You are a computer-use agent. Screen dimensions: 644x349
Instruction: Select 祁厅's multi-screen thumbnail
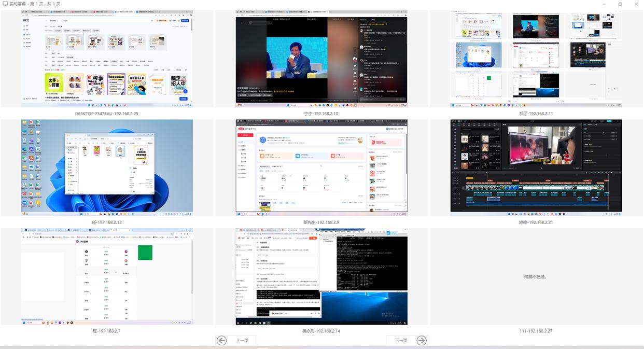click(536, 59)
